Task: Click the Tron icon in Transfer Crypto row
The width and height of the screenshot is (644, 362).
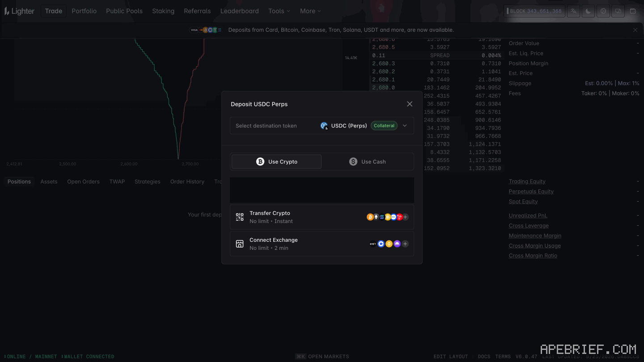Action: pos(399,217)
